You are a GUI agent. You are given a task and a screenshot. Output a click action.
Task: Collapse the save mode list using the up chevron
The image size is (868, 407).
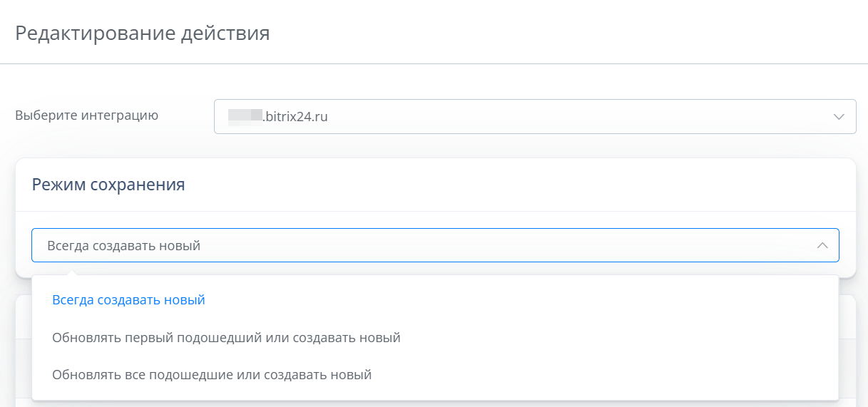(822, 245)
